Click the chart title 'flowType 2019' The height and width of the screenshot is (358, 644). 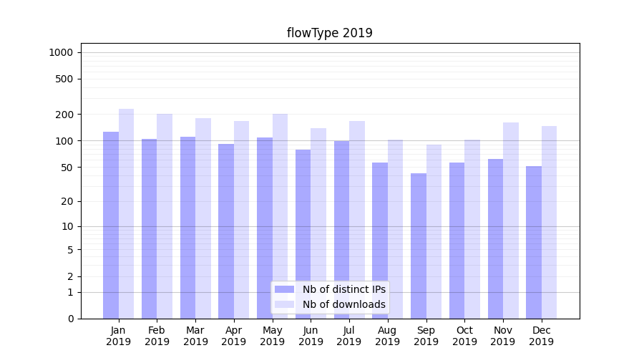click(330, 33)
